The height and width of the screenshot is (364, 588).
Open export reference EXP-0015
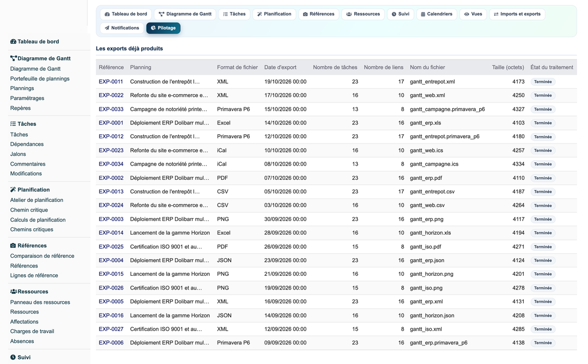click(111, 274)
